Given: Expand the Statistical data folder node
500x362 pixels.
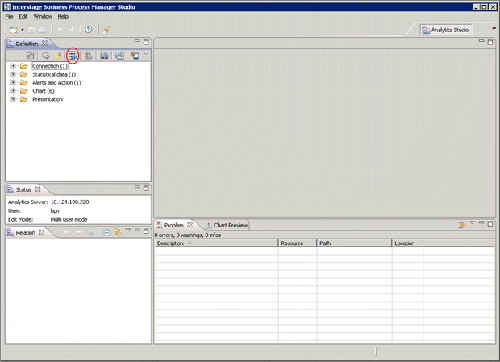Looking at the screenshot, I should point(13,74).
